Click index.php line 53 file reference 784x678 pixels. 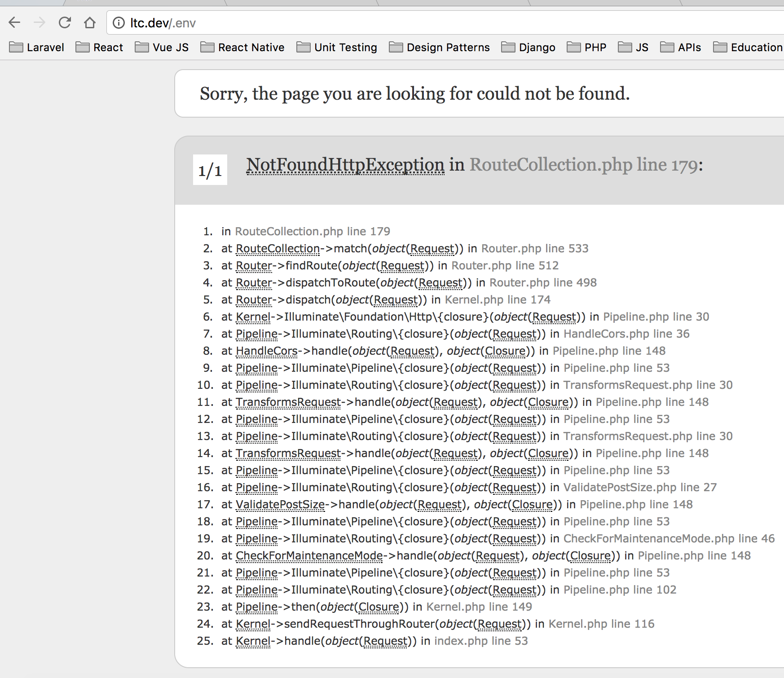(481, 641)
